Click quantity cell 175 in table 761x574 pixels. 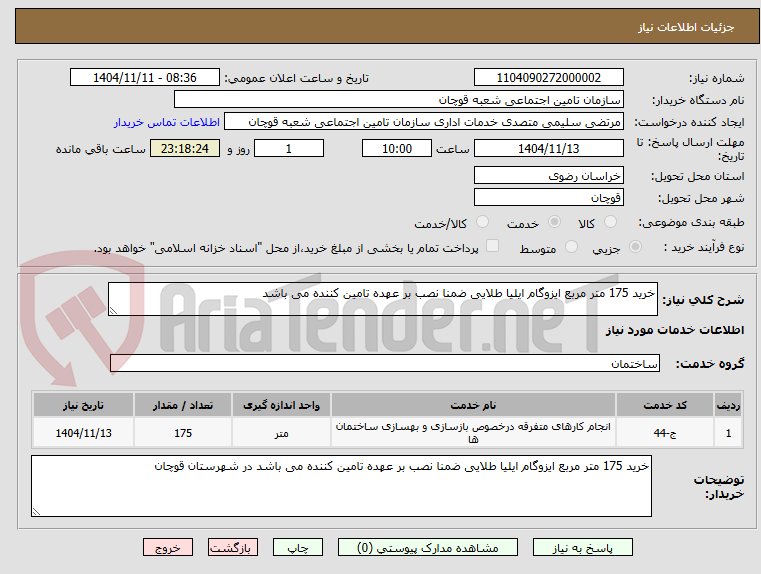pos(183,432)
